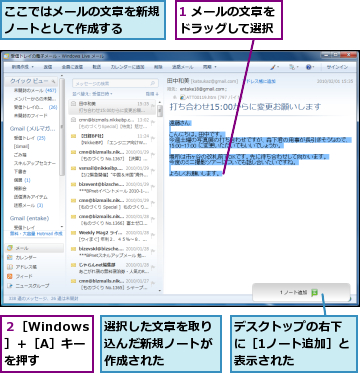Click 転送 forward in the toolbar
360x373 pixels.
coord(97,67)
